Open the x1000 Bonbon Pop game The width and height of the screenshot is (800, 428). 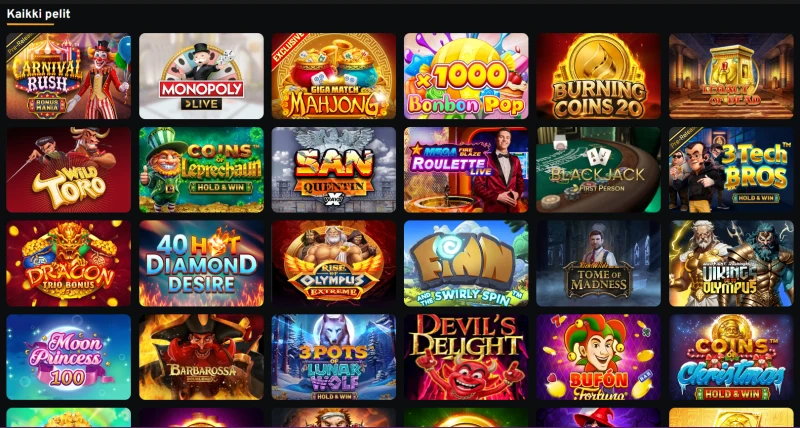click(x=466, y=76)
